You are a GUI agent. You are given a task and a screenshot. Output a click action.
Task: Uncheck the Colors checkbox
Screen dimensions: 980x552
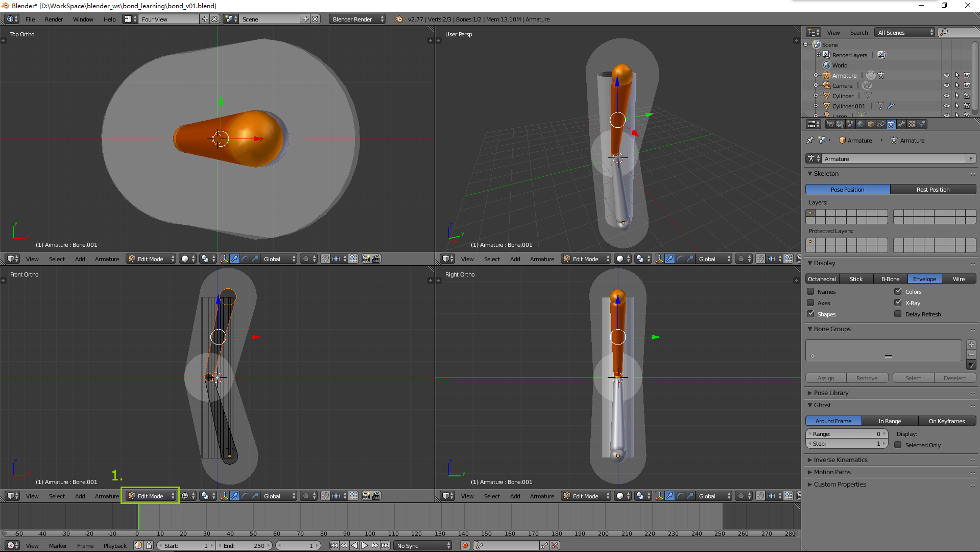point(898,291)
